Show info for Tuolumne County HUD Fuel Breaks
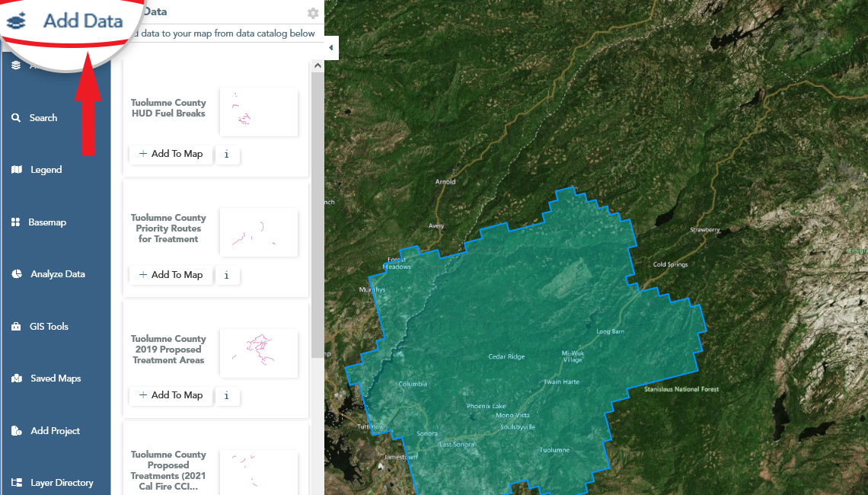 click(x=226, y=155)
